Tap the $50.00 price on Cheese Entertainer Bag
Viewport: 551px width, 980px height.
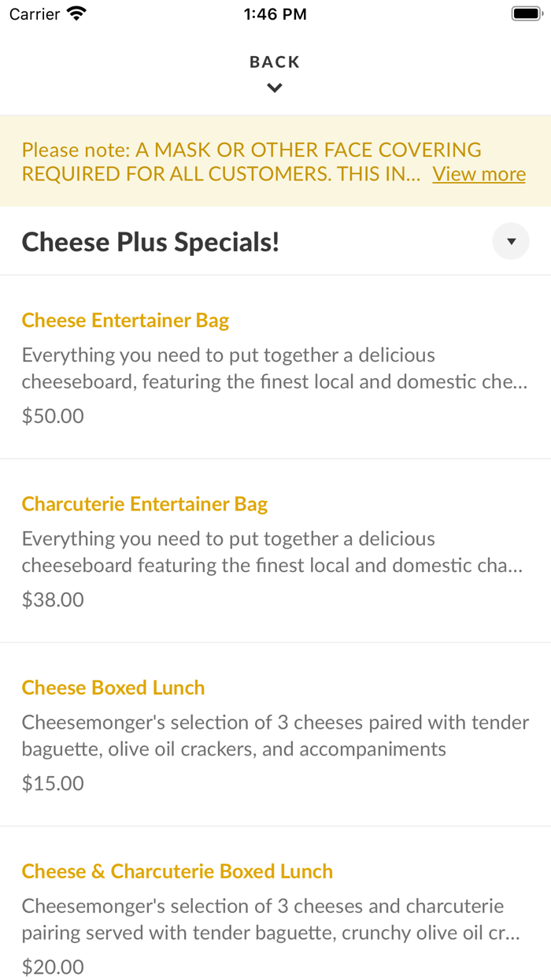click(x=52, y=415)
